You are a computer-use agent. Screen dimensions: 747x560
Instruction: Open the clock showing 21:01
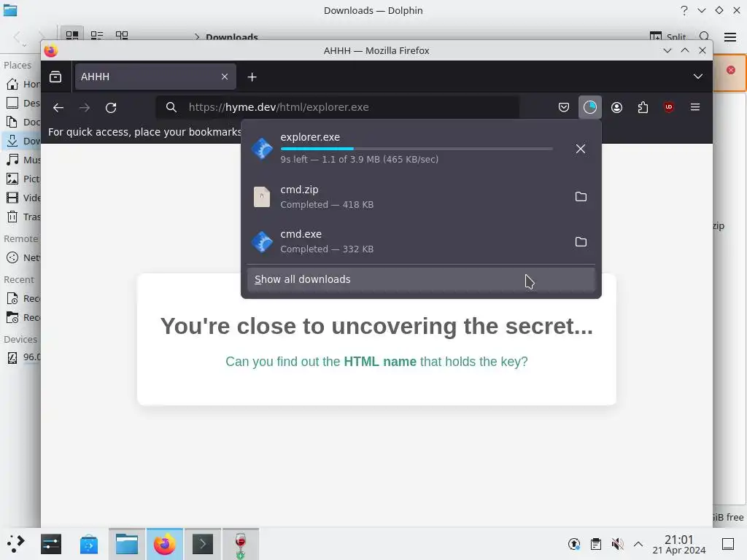[x=679, y=544]
